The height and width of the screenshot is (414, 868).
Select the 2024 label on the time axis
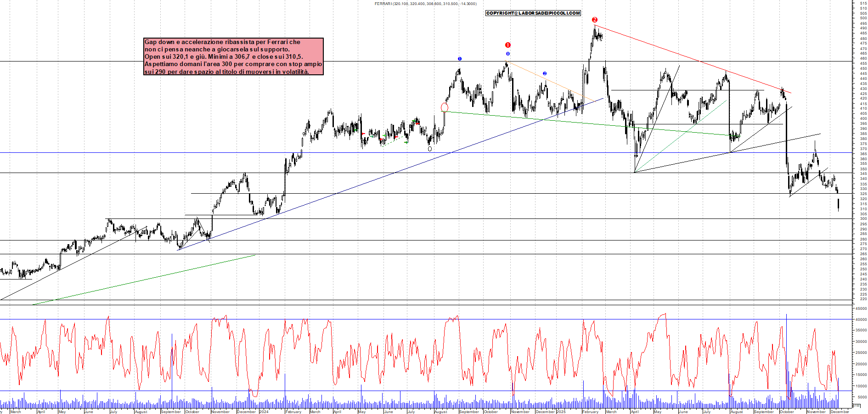pos(264,412)
